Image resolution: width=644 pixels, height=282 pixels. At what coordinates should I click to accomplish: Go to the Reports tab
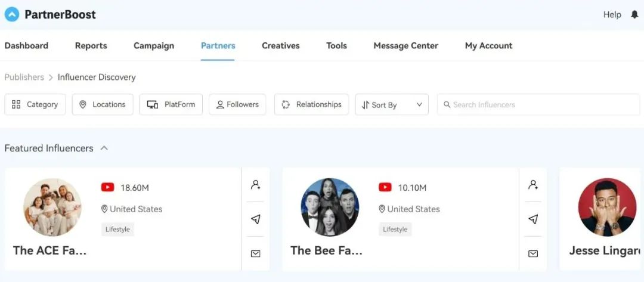(x=91, y=45)
